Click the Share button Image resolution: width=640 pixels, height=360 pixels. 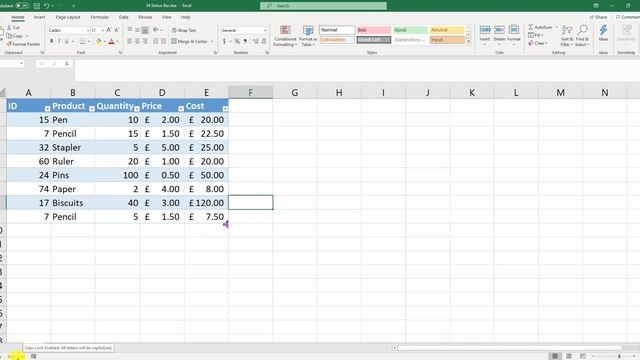point(599,17)
